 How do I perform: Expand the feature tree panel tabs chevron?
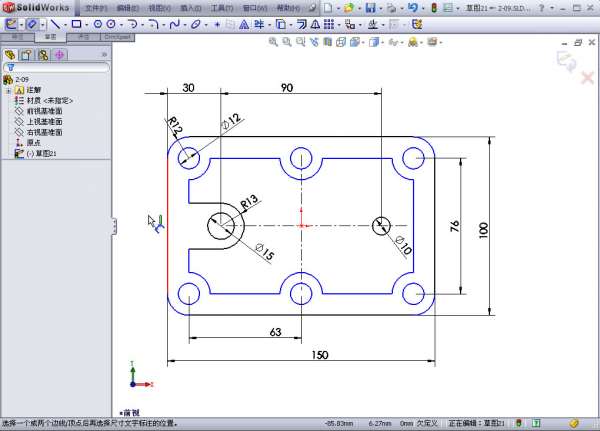[105, 54]
